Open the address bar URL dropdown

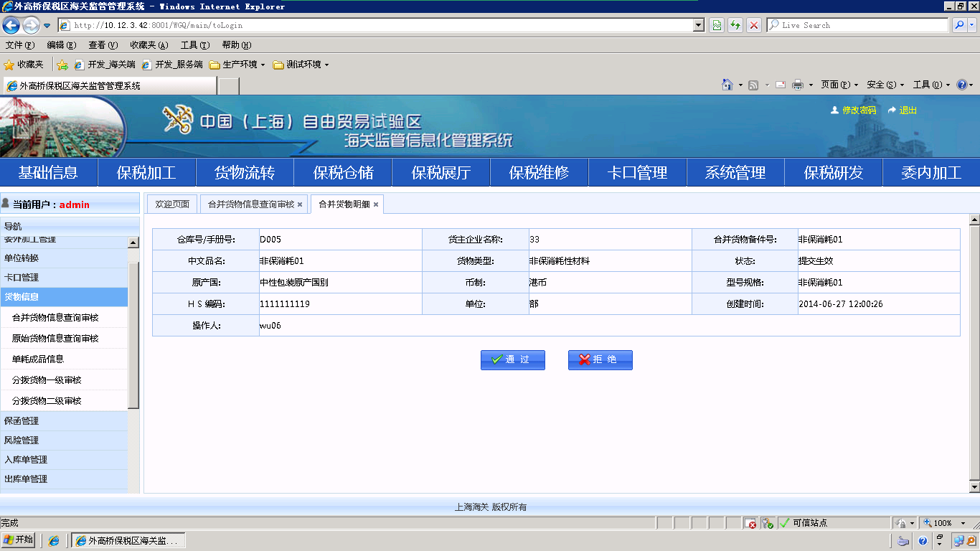tap(699, 25)
